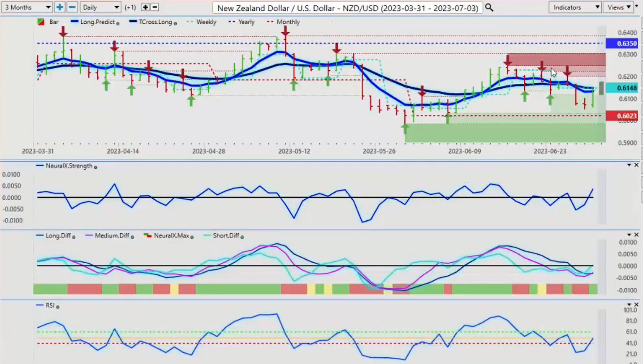Screen dimensions: 643x364
Task: Click the Short.Diff legend label
Action: pos(226,236)
